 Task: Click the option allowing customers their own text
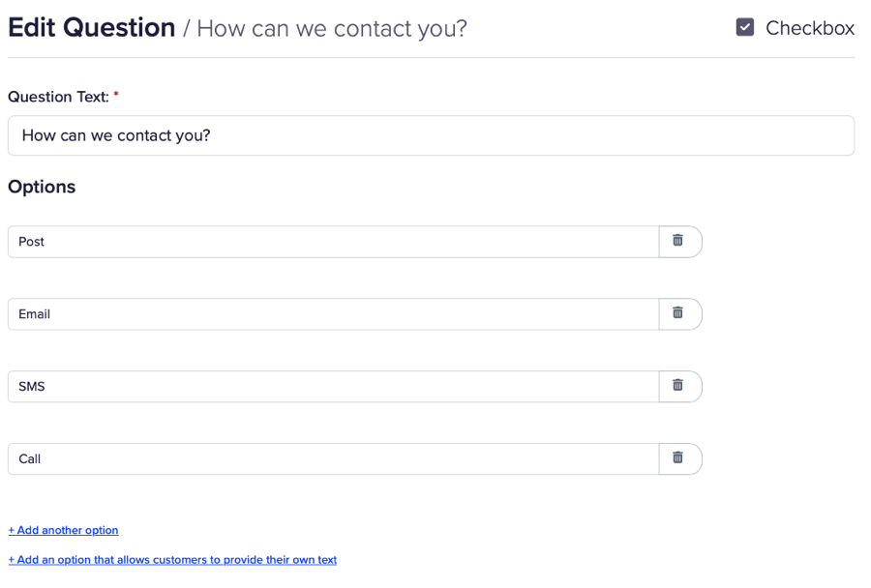[172, 559]
